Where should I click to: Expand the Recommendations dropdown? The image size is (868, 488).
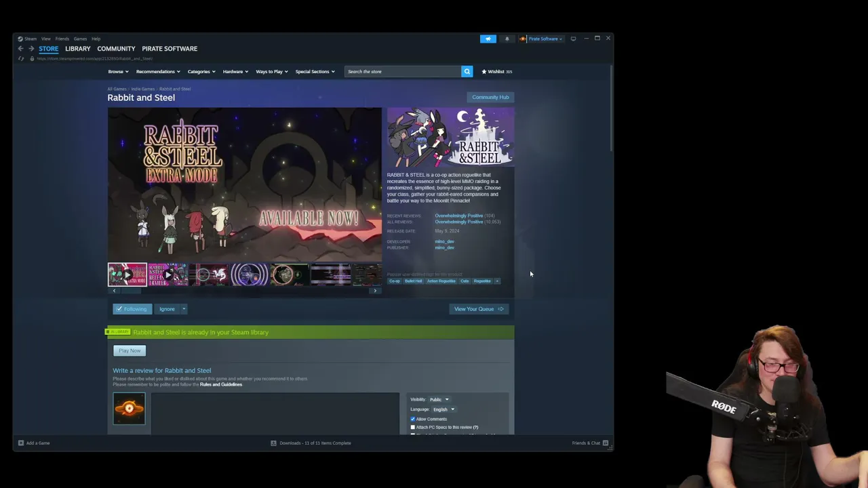point(157,71)
